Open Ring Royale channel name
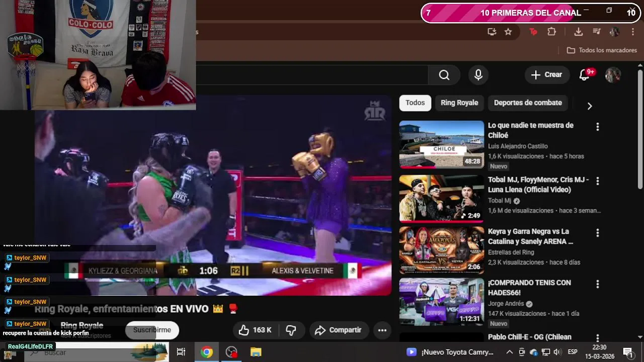Viewport: 644px width, 362px height. [x=82, y=325]
